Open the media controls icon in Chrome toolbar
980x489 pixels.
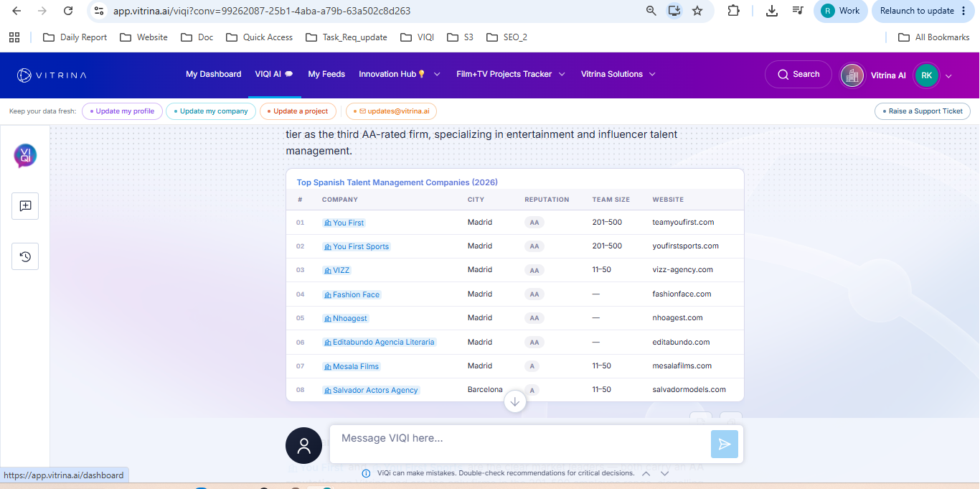[x=798, y=11]
